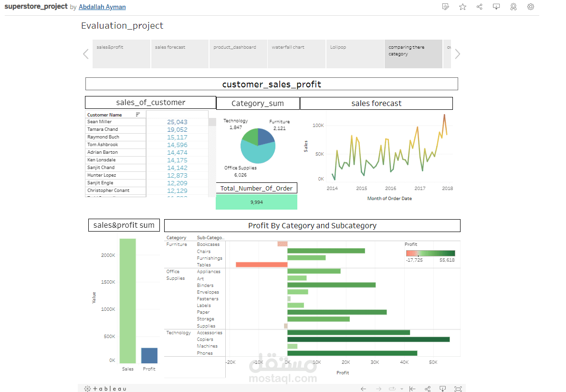
Task: Favorite the workbook with the star icon
Action: click(462, 7)
